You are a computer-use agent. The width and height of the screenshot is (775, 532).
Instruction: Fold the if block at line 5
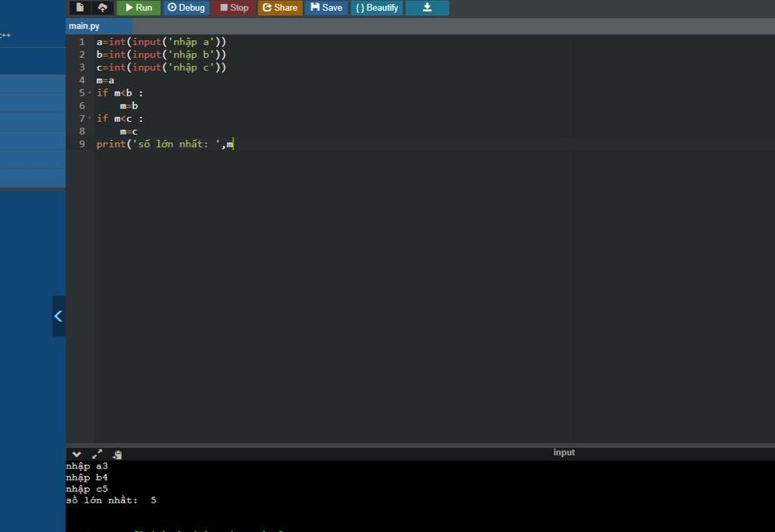[x=89, y=92]
